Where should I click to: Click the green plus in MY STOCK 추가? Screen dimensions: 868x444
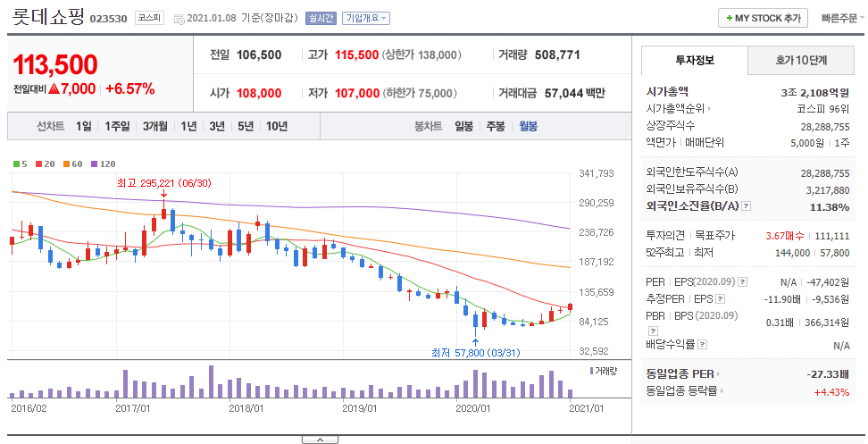coord(729,18)
